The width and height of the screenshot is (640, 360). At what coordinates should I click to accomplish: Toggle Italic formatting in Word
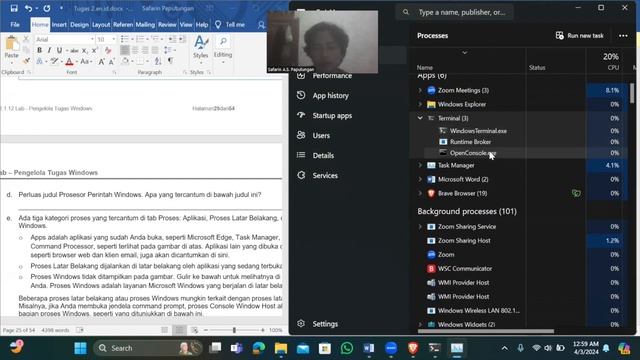click(x=49, y=50)
